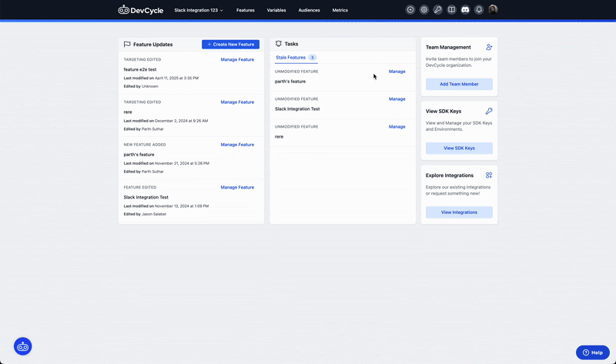The width and height of the screenshot is (616, 364).
Task: Click the DevCycle logo
Action: click(141, 10)
